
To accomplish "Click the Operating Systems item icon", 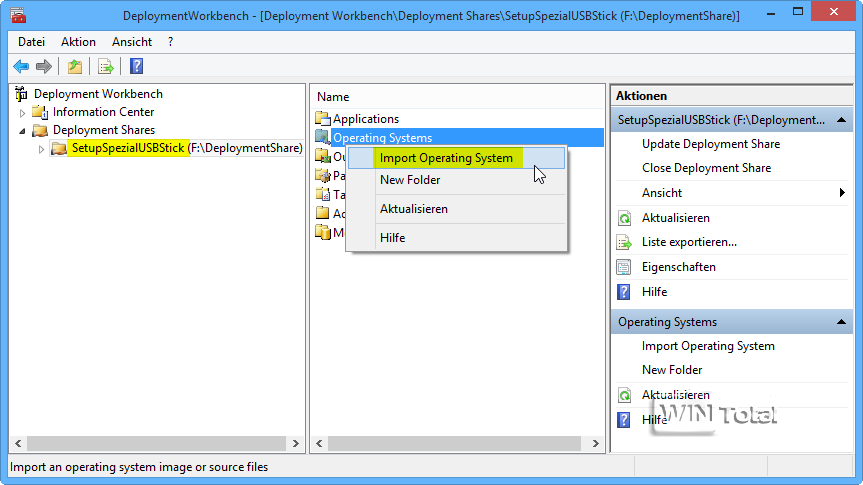I will [323, 137].
